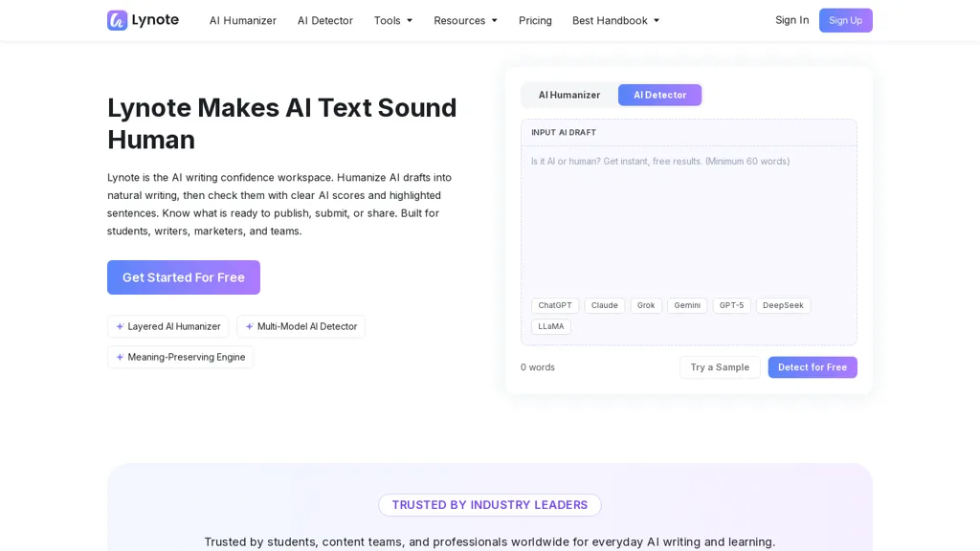Screen dimensions: 980x551
Task: Select the ChatGPT model chip
Action: click(x=555, y=305)
